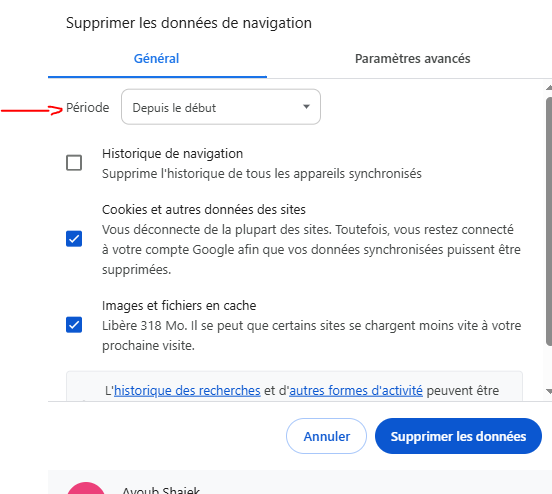Click the scrollbar down arrow
Screen dimensions: 552x494
[549, 391]
